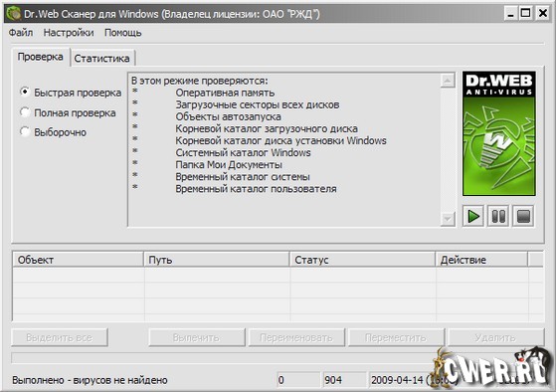
Task: Open the Настройки menu
Action: (x=69, y=33)
